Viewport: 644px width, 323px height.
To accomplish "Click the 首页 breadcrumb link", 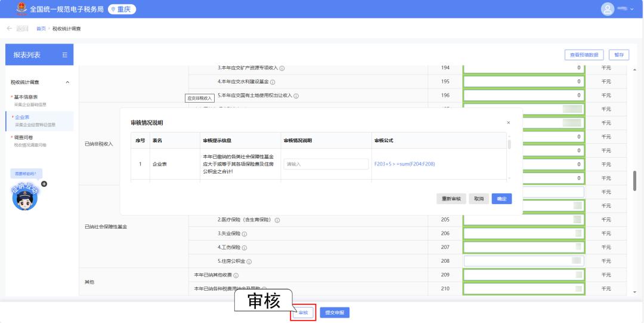I will point(41,29).
